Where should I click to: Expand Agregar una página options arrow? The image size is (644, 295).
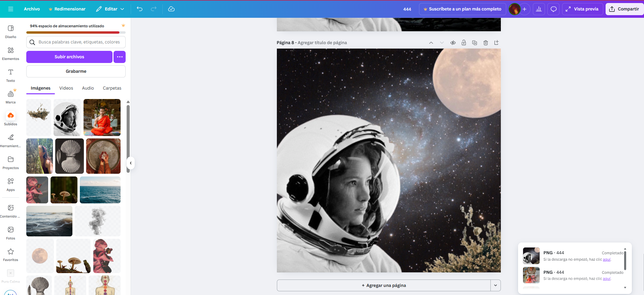coord(495,285)
